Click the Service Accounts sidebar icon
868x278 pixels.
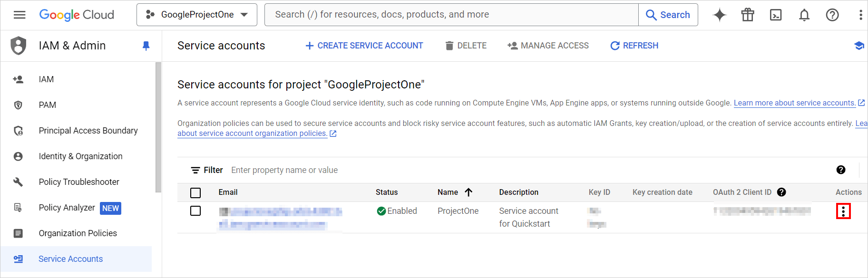[x=18, y=259]
